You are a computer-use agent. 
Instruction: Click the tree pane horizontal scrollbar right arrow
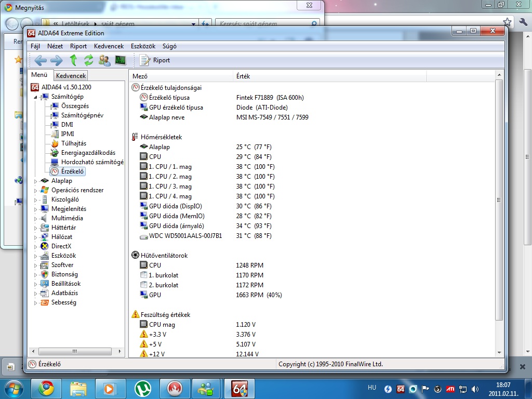coord(119,351)
